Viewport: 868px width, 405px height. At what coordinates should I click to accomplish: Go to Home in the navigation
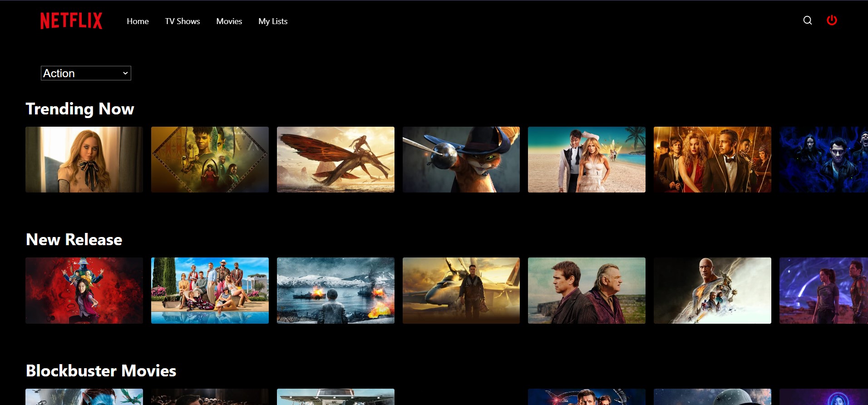pos(138,21)
